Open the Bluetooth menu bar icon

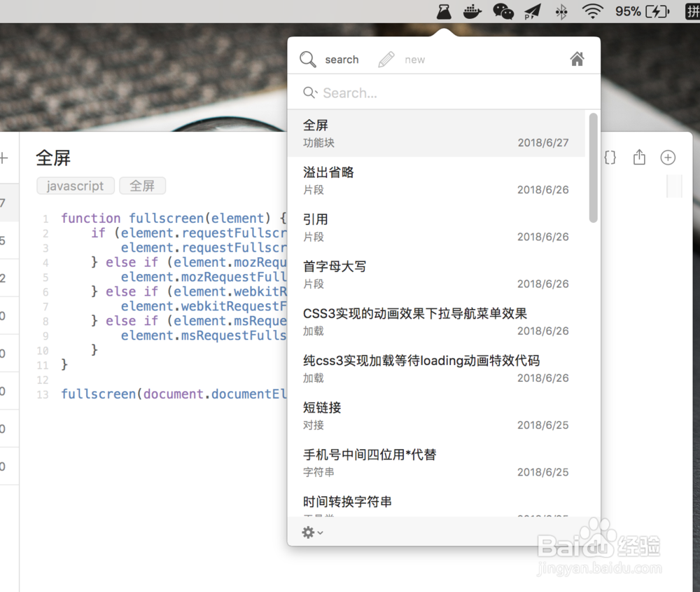(561, 12)
